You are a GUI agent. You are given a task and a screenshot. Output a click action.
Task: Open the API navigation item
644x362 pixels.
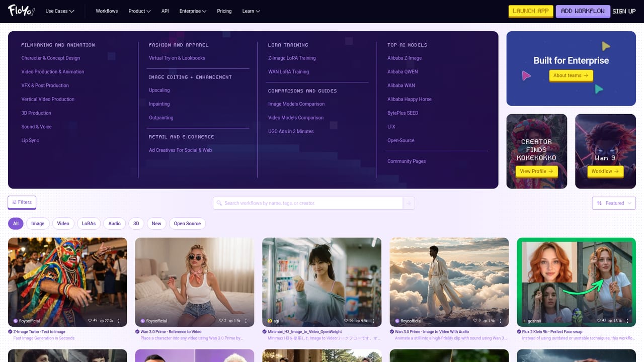[x=165, y=11]
